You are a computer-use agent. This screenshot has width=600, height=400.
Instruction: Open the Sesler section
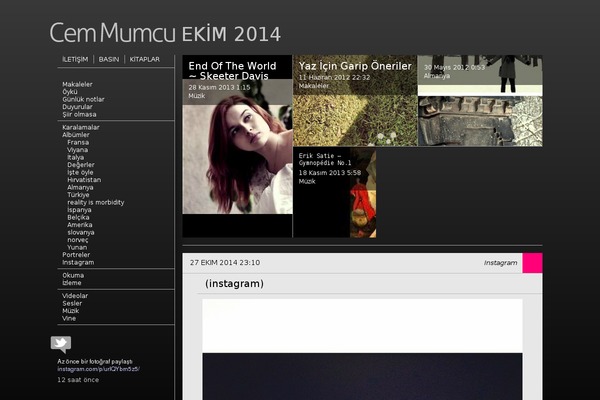pos(72,304)
